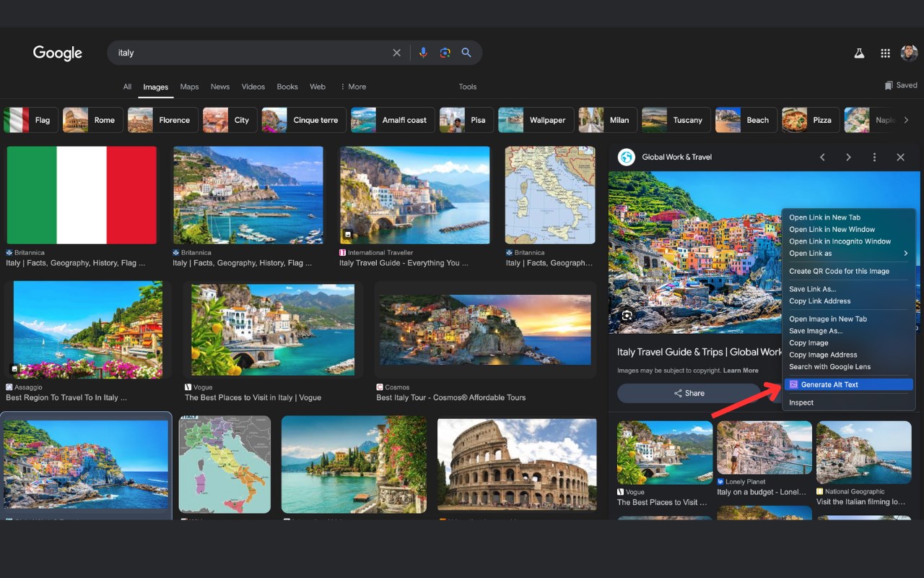Click the Global Work & Travel site icon
This screenshot has height=578, width=924.
(x=627, y=157)
